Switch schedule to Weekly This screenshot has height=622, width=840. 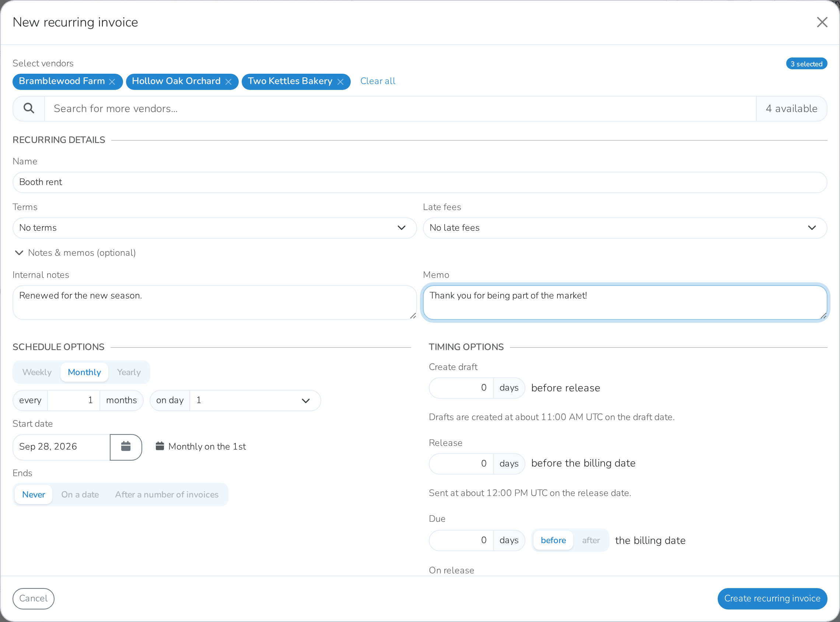37,372
